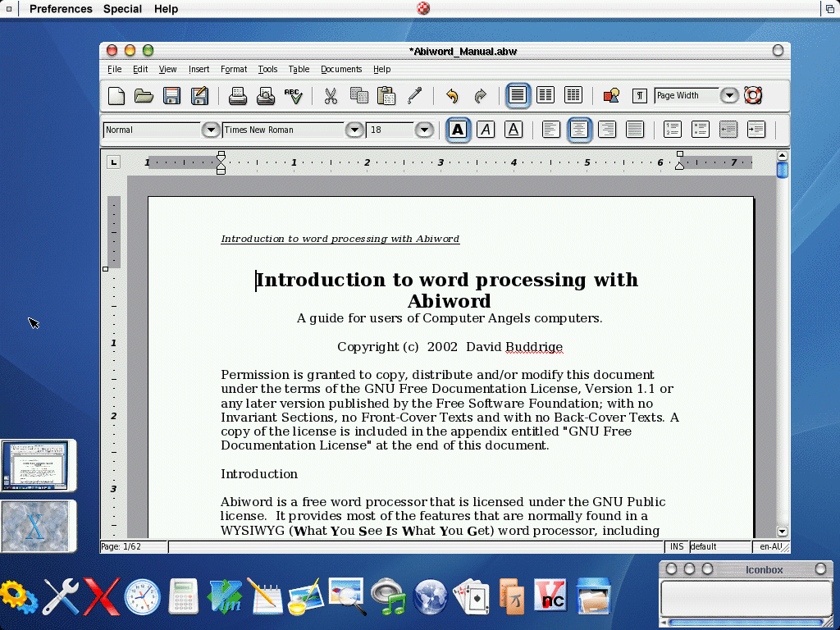Insert image with the shapes picture icon

point(611,96)
